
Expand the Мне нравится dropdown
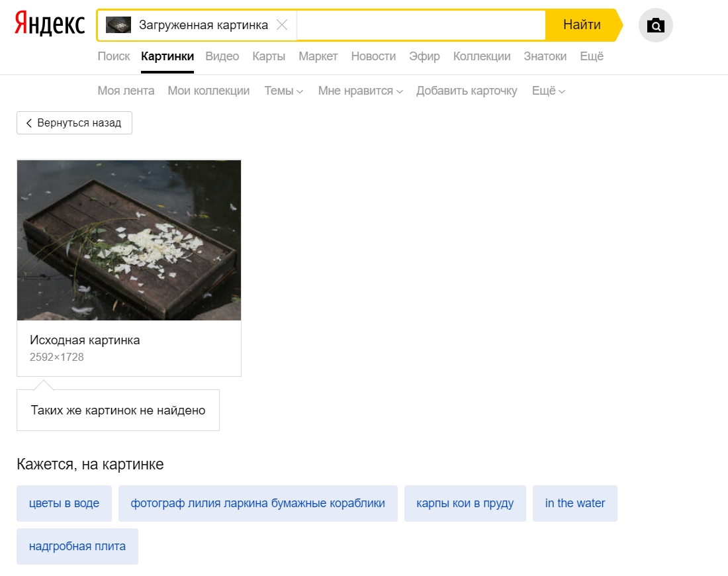coord(360,91)
